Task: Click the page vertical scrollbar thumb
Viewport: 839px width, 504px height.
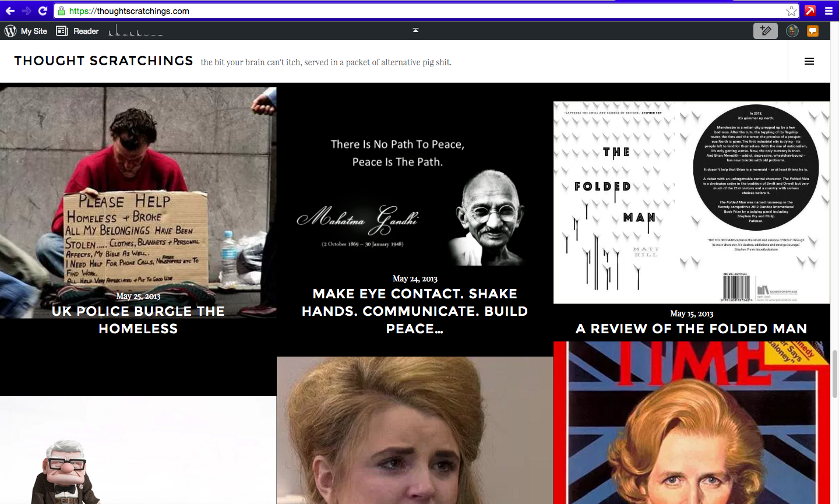Action: tap(835, 374)
